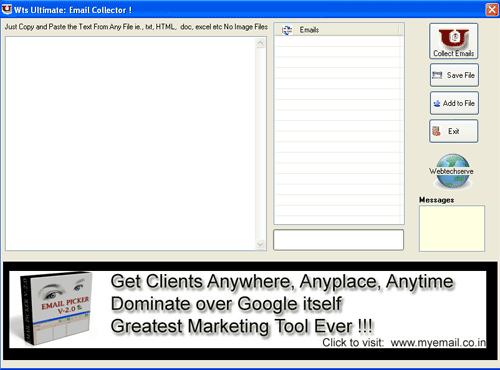Screen dimensions: 500x370
Task: Click the door icon on Exit button
Action: (436, 131)
